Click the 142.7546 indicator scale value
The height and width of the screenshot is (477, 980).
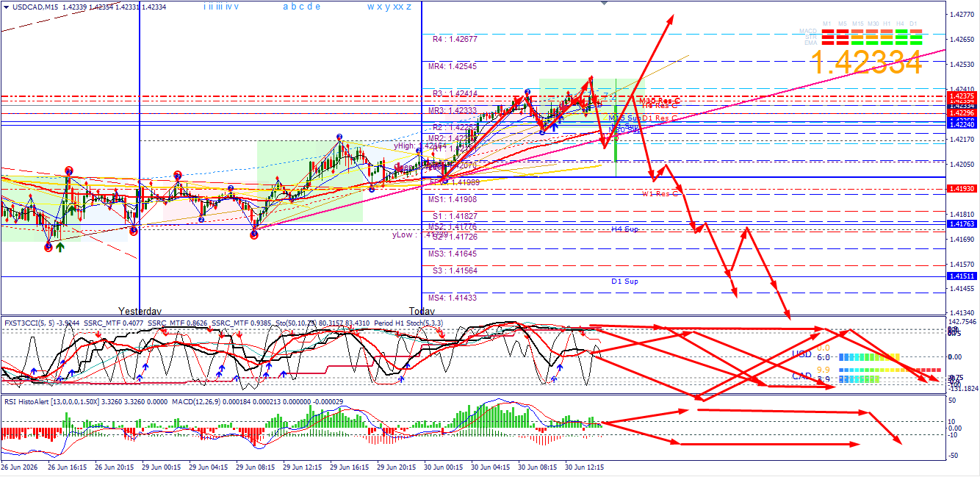click(x=962, y=322)
